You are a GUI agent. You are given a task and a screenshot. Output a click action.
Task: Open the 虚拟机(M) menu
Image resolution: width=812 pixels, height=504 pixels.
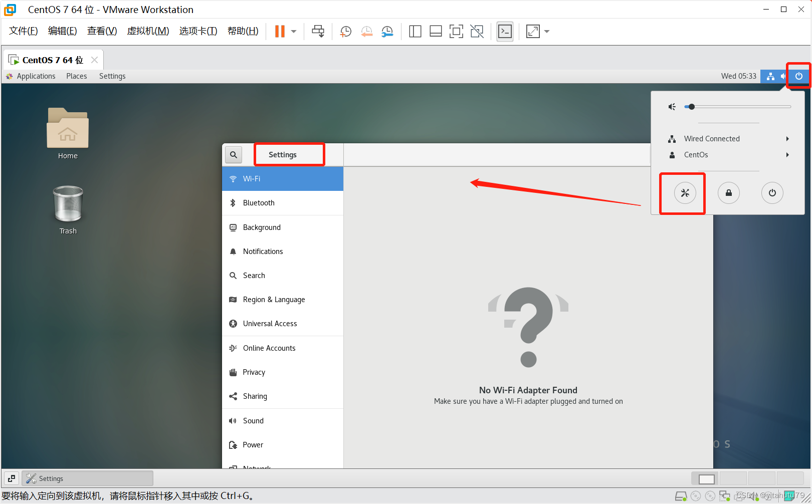pos(148,31)
